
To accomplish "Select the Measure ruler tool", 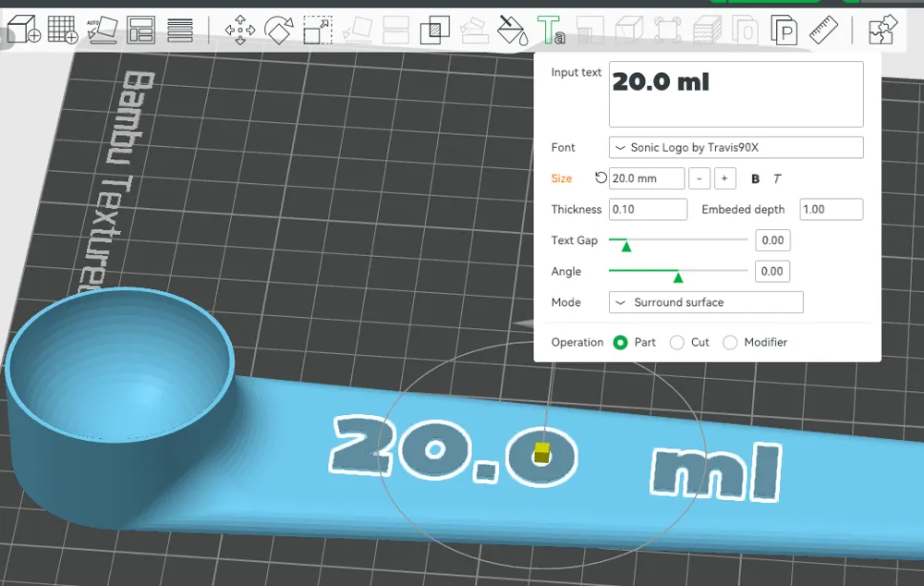I will 823,30.
